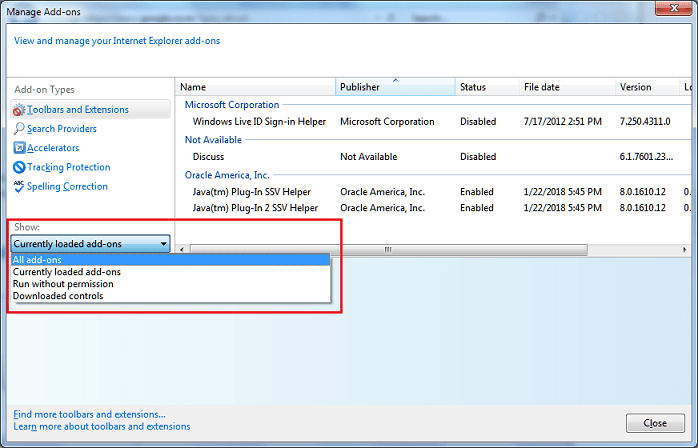The image size is (698, 448).
Task: Click the Spelling Correction ABC checkmark icon
Action: coord(19,186)
